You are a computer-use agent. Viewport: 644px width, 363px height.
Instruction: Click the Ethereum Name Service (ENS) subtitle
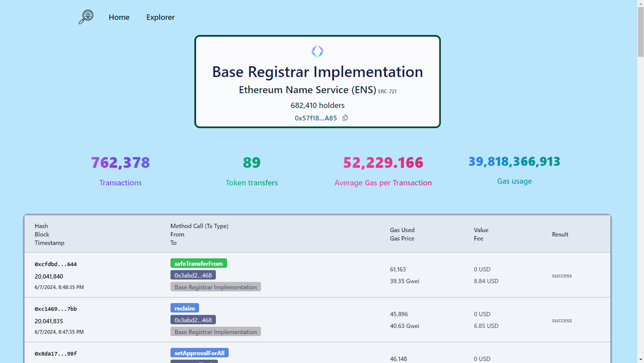pyautogui.click(x=308, y=90)
